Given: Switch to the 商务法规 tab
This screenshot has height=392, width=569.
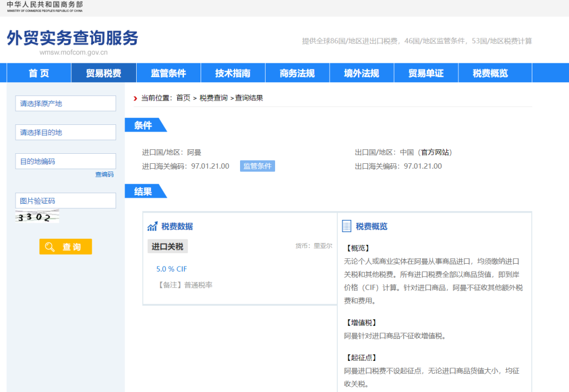Looking at the screenshot, I should (x=297, y=73).
